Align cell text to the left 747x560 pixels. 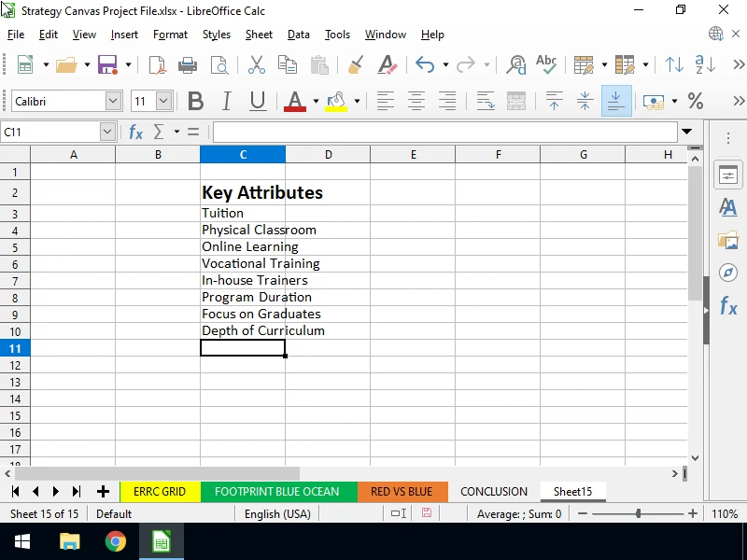(x=386, y=102)
